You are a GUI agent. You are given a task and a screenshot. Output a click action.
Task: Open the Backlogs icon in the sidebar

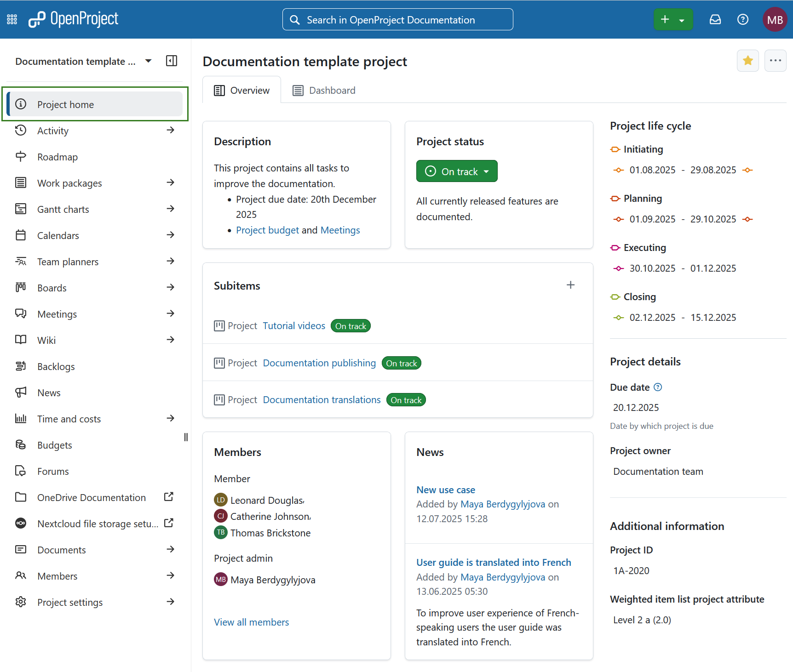21,366
